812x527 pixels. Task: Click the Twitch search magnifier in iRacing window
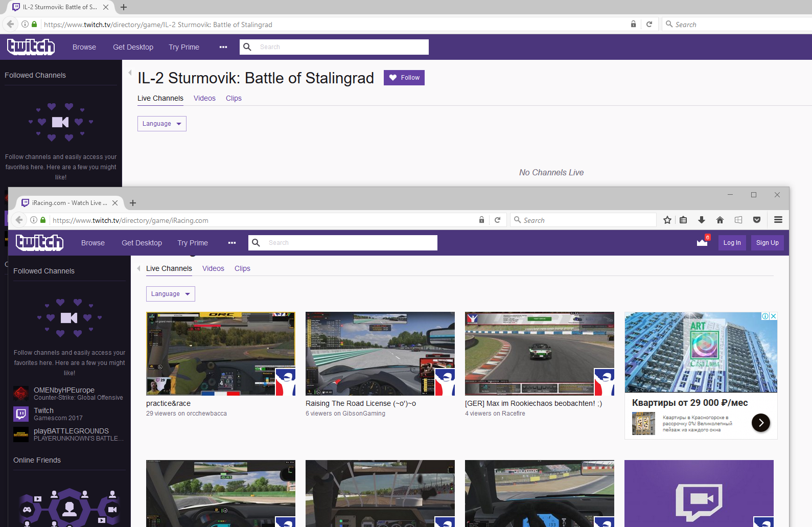pyautogui.click(x=256, y=243)
